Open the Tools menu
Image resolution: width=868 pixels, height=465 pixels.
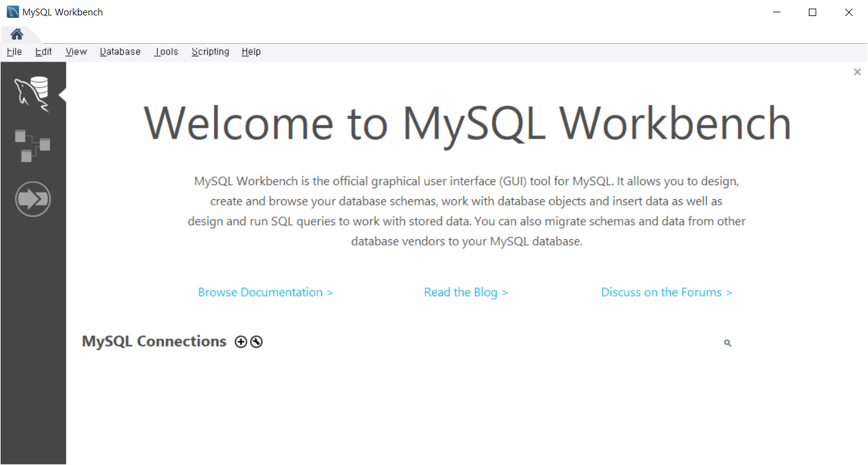166,52
